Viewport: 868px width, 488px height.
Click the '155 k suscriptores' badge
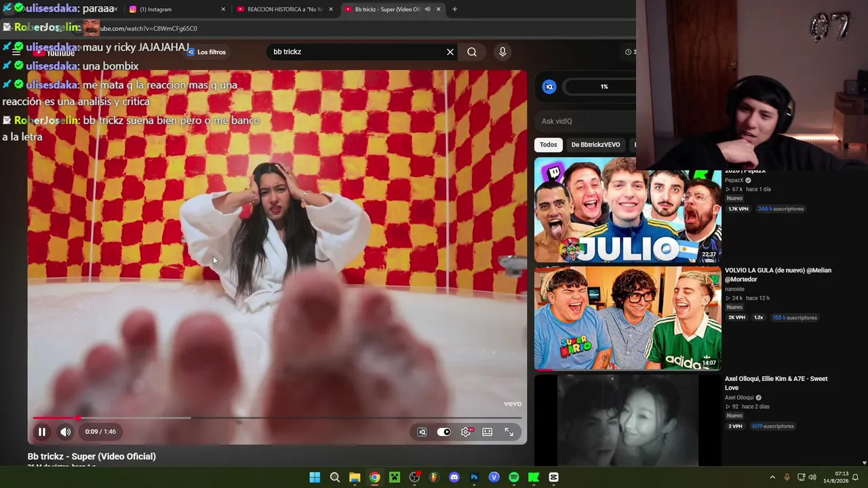(x=795, y=317)
